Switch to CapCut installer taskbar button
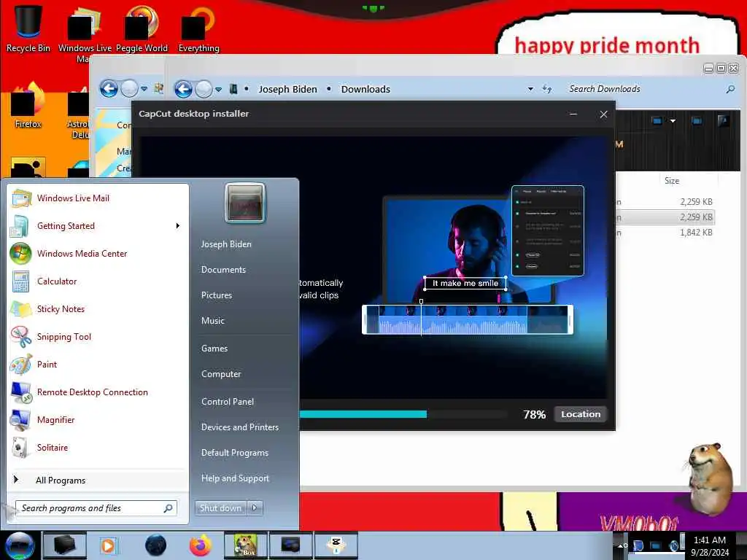747x560 pixels. click(336, 545)
